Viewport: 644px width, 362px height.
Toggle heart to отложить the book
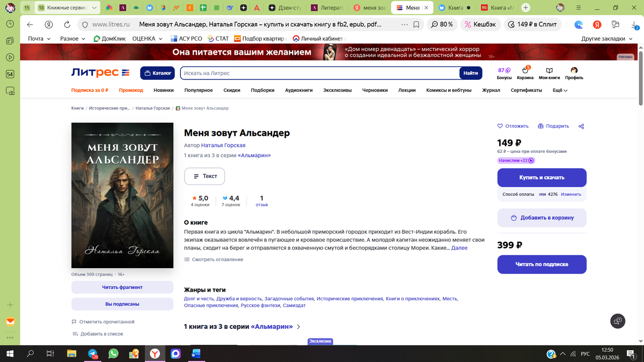point(512,125)
